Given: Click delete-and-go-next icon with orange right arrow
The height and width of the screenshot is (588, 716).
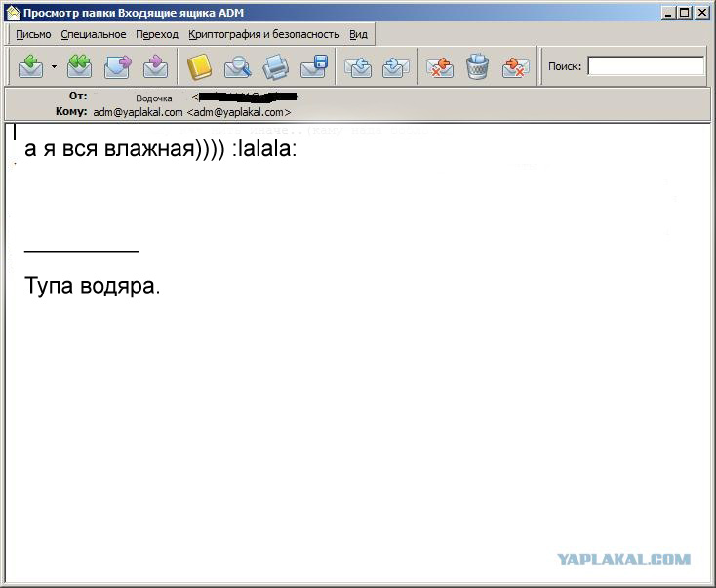Looking at the screenshot, I should (515, 66).
